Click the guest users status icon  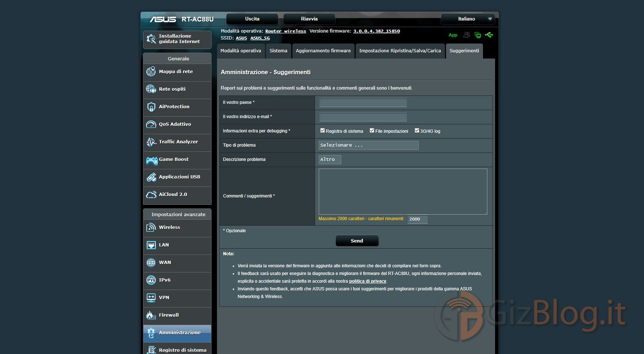point(466,35)
